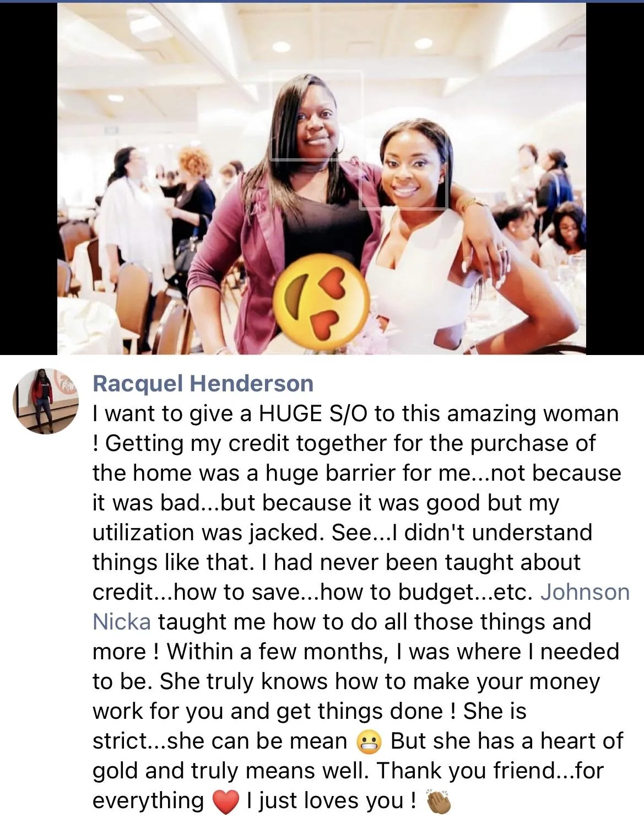Select face tag box on woman in white
The image size is (644, 828).
pyautogui.click(x=403, y=167)
